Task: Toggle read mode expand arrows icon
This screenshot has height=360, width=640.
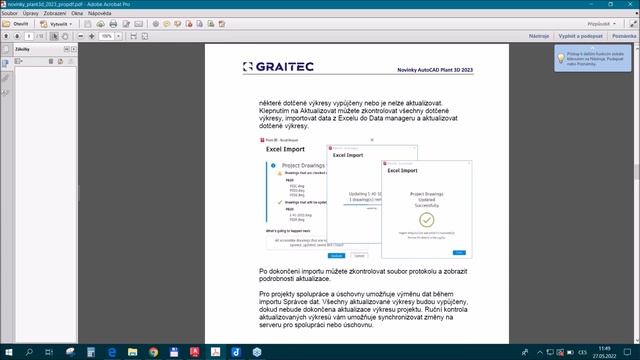Action: pyautogui.click(x=633, y=24)
